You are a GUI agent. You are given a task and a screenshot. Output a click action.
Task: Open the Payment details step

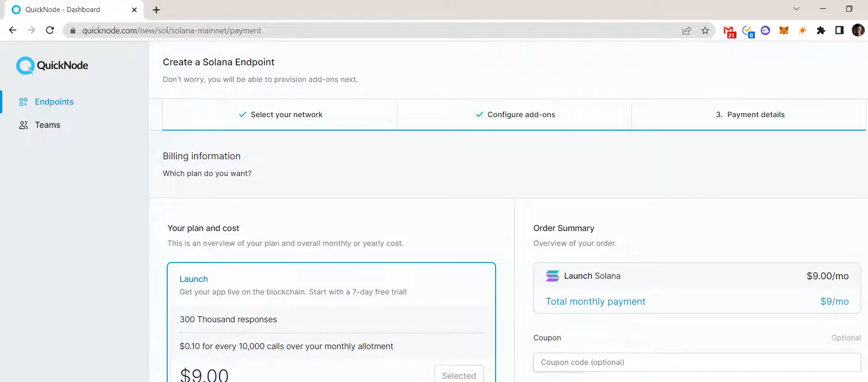coord(750,115)
